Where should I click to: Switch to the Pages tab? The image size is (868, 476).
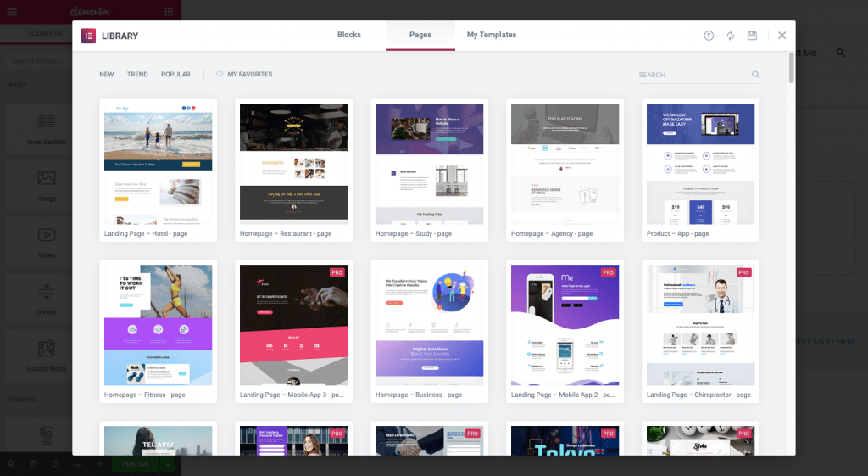(420, 35)
